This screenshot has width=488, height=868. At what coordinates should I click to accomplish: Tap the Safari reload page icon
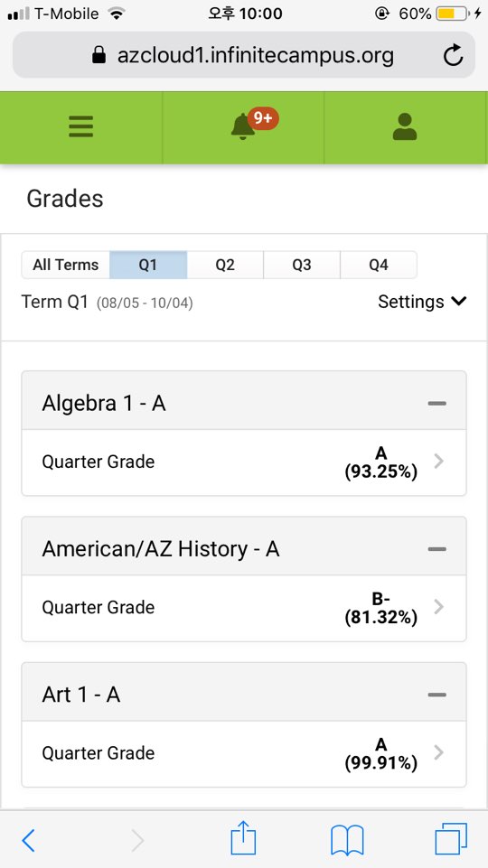[453, 55]
